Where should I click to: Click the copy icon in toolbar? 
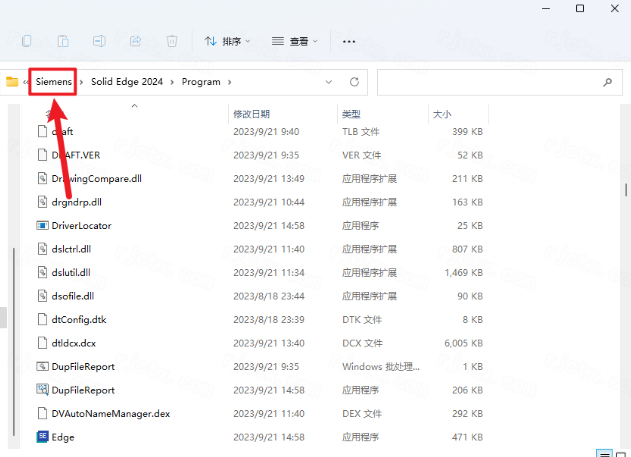[x=27, y=41]
